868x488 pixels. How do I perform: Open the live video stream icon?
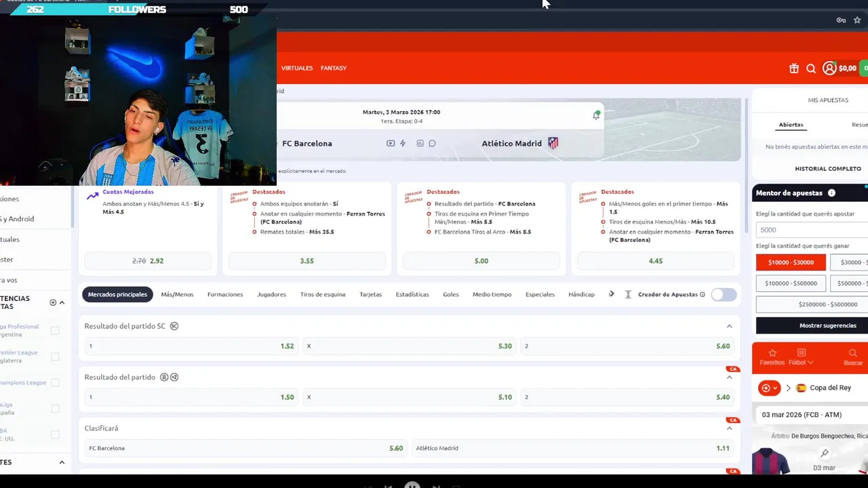tap(391, 144)
